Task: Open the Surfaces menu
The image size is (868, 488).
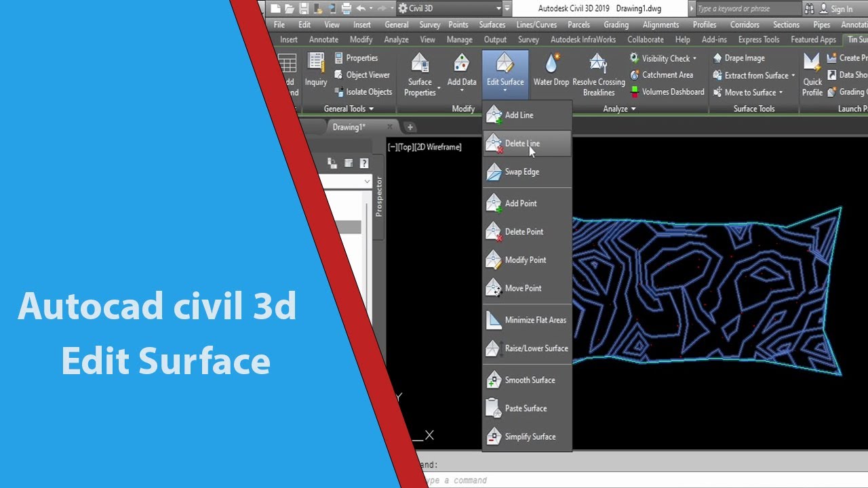Action: pyautogui.click(x=492, y=24)
